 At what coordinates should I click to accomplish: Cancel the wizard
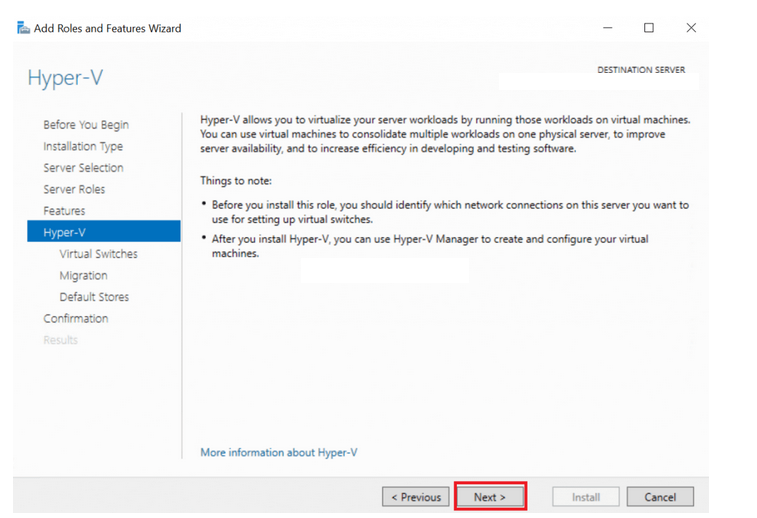(x=660, y=497)
